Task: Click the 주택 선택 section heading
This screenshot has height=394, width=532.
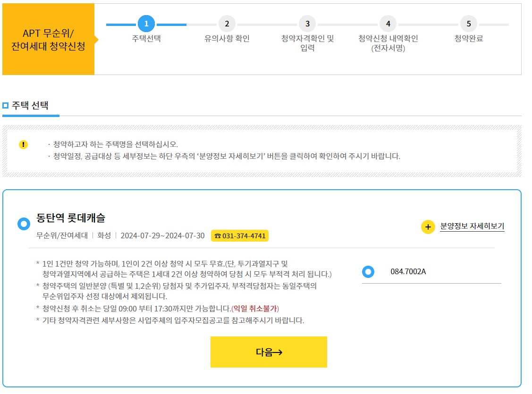Action: coord(30,105)
